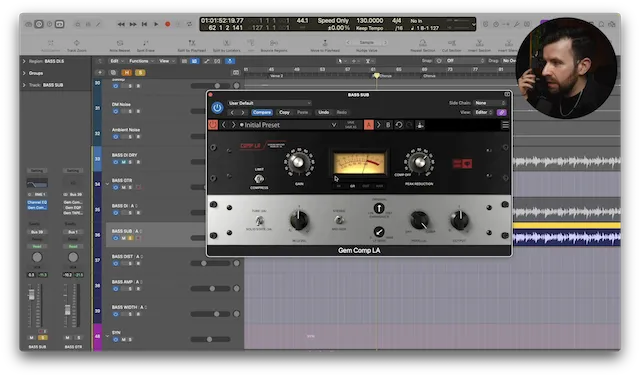Screen dimensions: 640x377
Task: Open the User Default settings dropdown
Action: coord(269,103)
